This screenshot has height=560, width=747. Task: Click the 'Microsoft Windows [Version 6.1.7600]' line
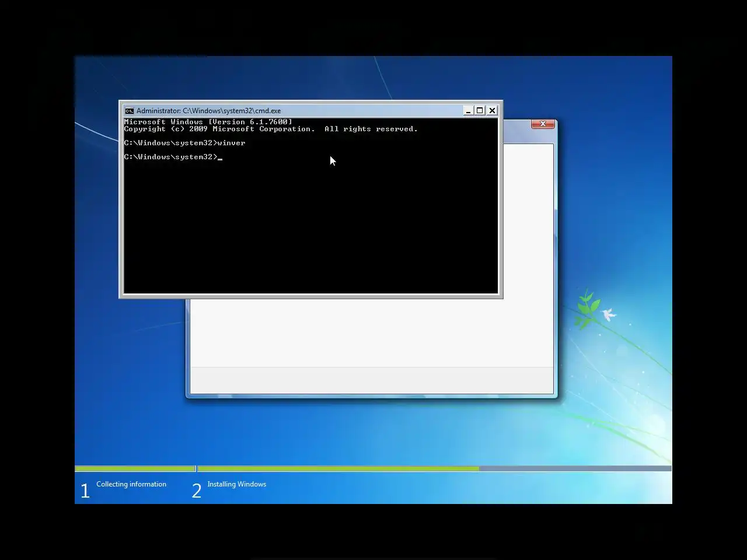point(208,122)
